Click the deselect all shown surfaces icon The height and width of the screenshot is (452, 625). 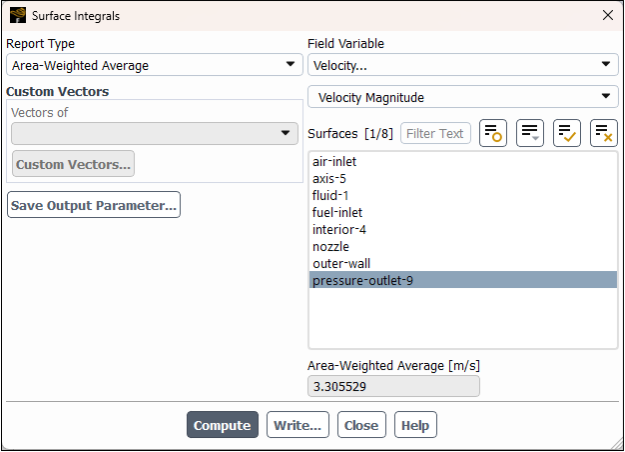click(x=604, y=133)
